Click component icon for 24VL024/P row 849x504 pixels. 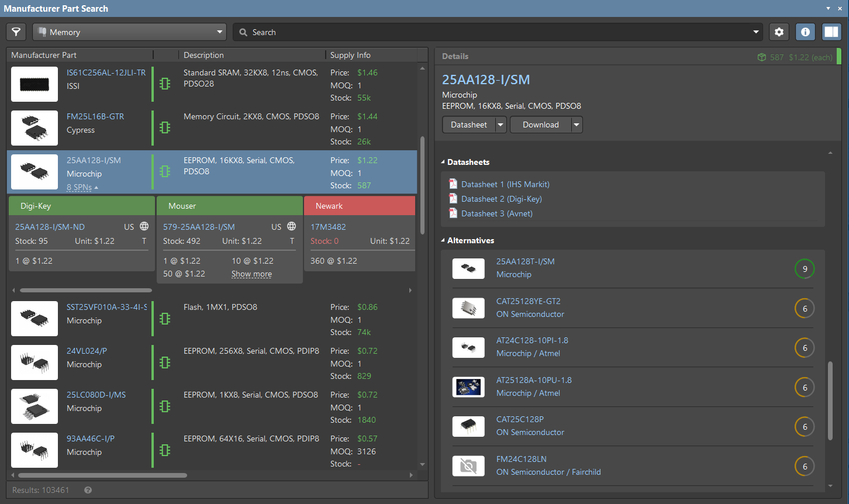165,362
